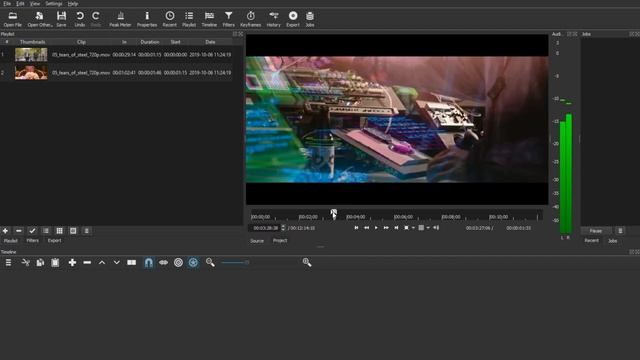Screen dimensions: 640x360
Task: Split clip at playhead
Action: 131,262
